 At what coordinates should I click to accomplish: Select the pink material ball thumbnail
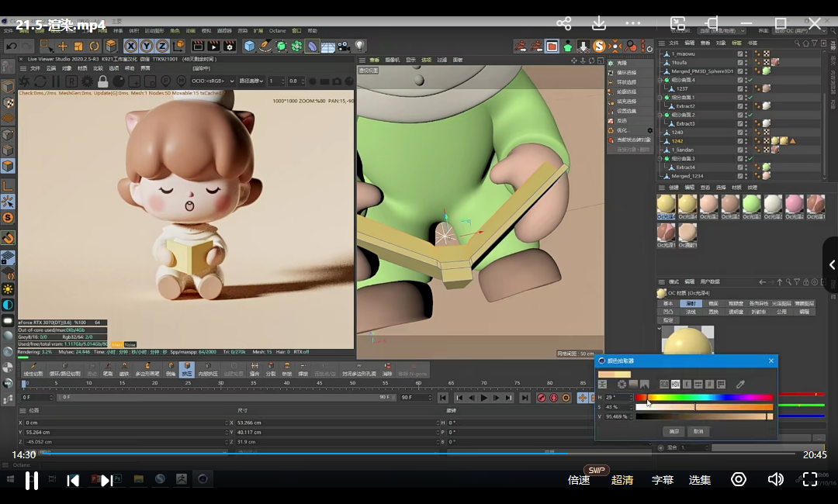pyautogui.click(x=795, y=205)
